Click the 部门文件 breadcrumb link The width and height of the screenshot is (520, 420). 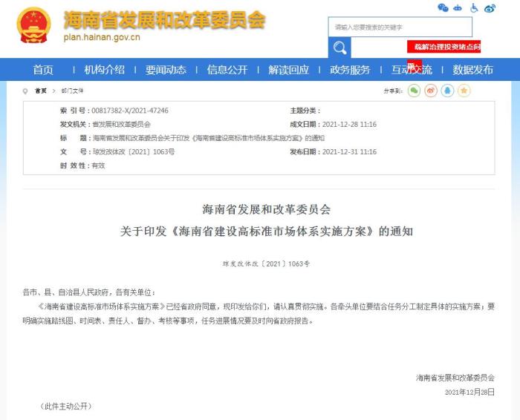pyautogui.click(x=72, y=91)
